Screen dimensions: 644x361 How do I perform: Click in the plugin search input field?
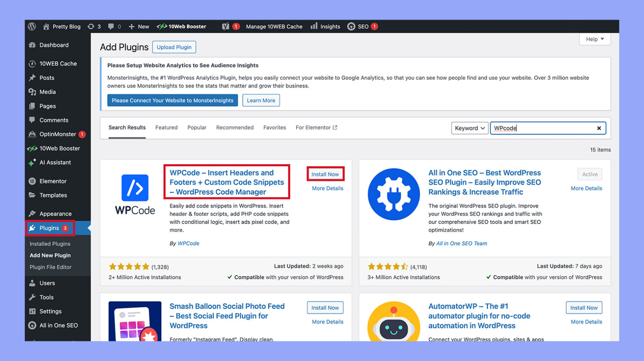(543, 128)
